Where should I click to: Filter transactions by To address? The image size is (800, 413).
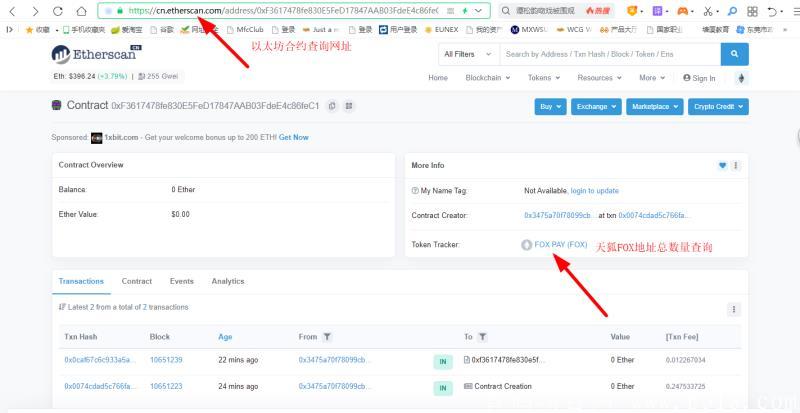[483, 337]
